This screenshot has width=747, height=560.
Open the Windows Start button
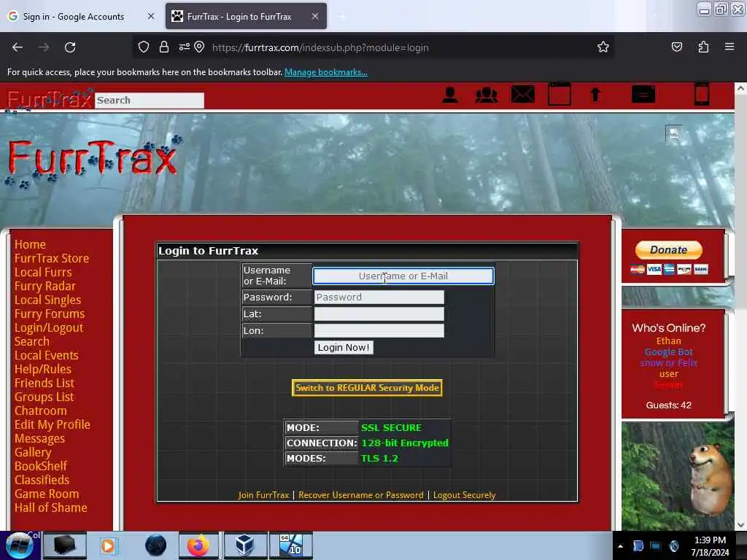[19, 545]
